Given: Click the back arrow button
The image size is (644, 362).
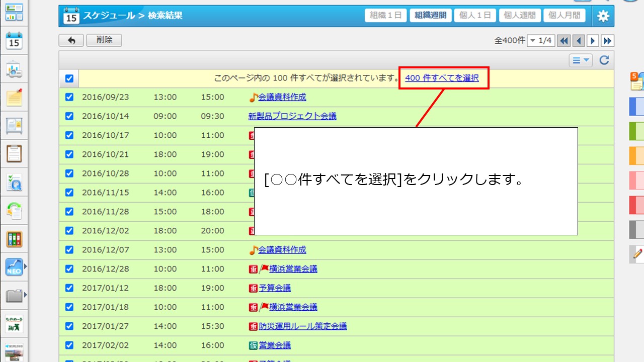Looking at the screenshot, I should point(71,40).
